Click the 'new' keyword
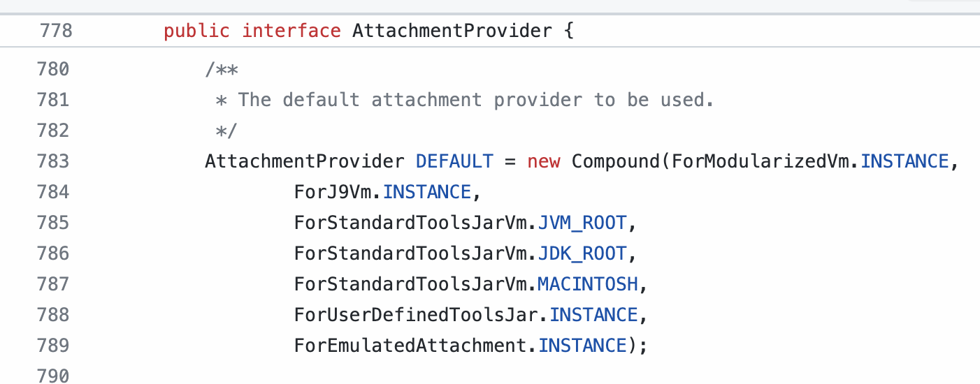Image resolution: width=980 pixels, height=384 pixels. coord(543,161)
